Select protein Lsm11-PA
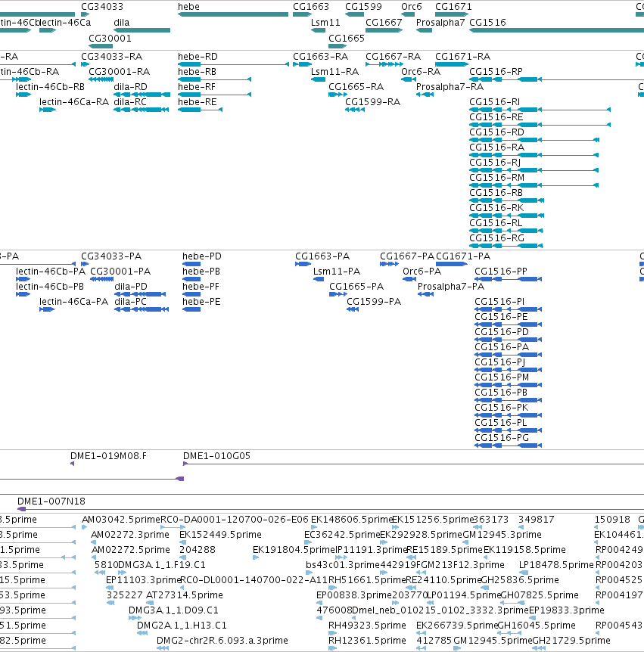 (x=319, y=279)
